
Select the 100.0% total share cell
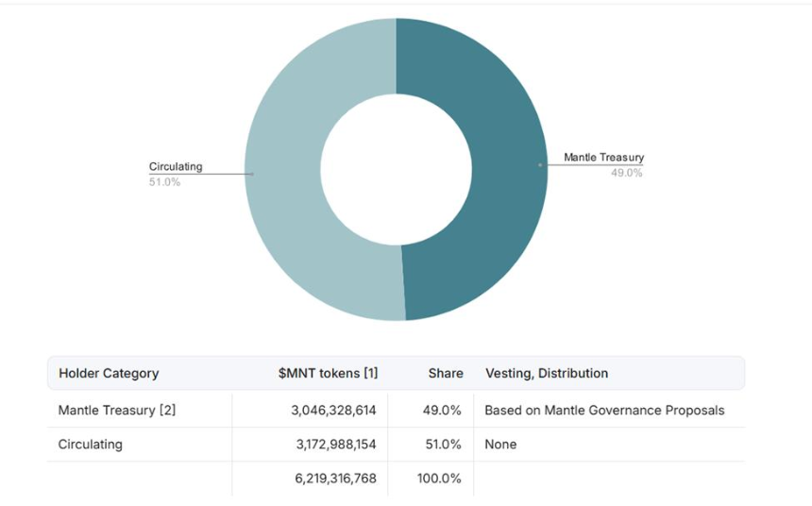(x=439, y=478)
